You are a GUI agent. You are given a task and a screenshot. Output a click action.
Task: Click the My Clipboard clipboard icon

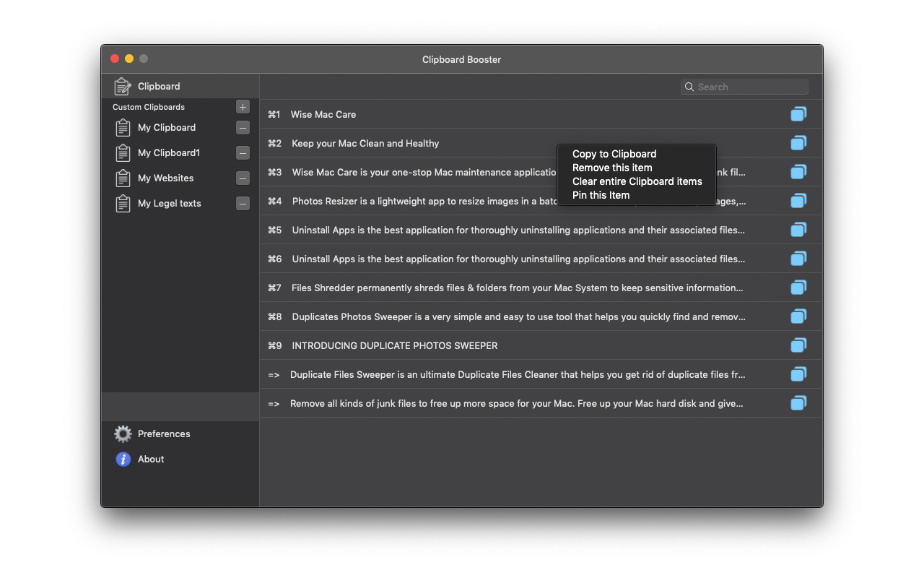tap(123, 128)
